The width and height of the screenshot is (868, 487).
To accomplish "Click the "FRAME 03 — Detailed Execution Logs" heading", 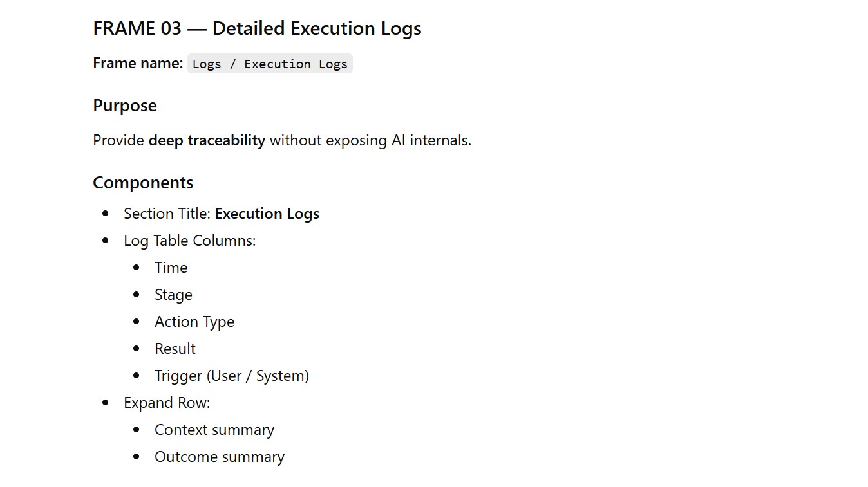I will (x=257, y=28).
